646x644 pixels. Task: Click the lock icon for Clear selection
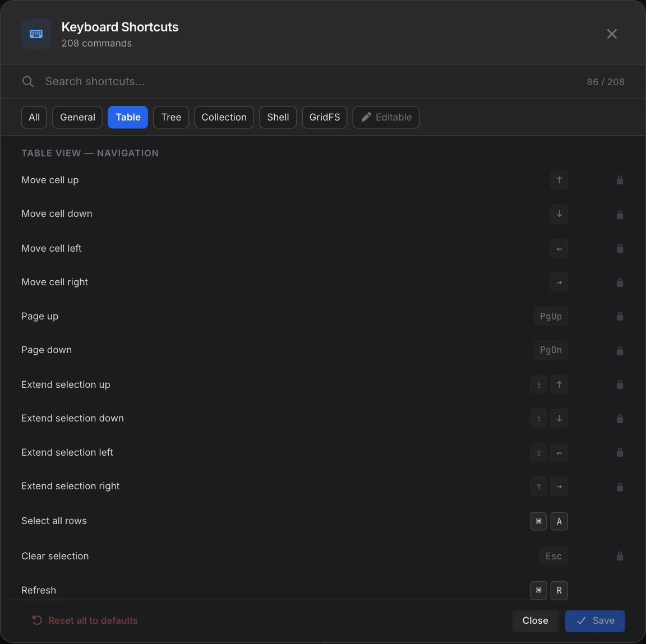(620, 557)
